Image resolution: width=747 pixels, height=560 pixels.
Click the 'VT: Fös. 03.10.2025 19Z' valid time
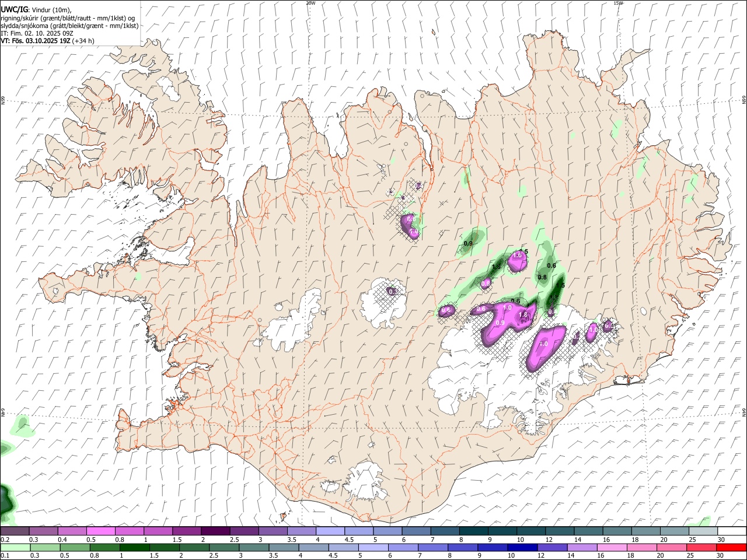[36, 41]
